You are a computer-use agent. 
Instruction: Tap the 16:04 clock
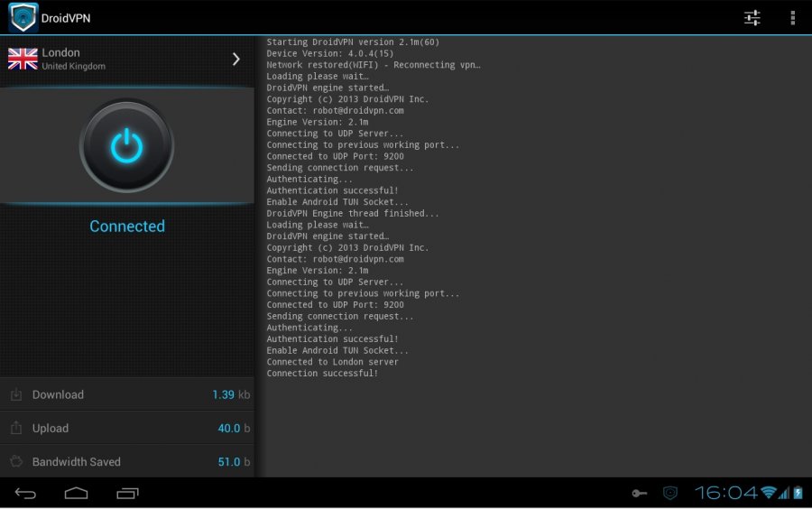pos(725,493)
